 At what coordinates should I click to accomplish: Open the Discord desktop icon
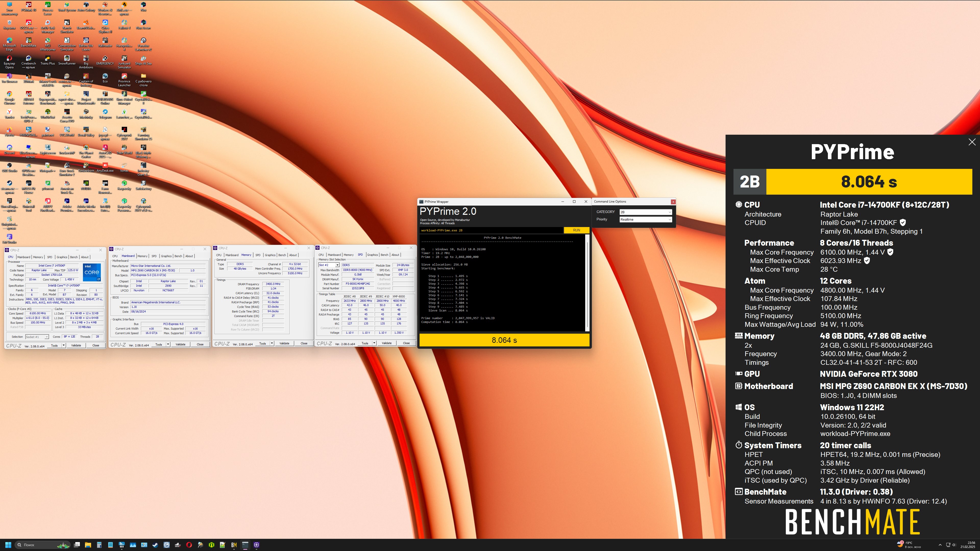tap(9, 149)
